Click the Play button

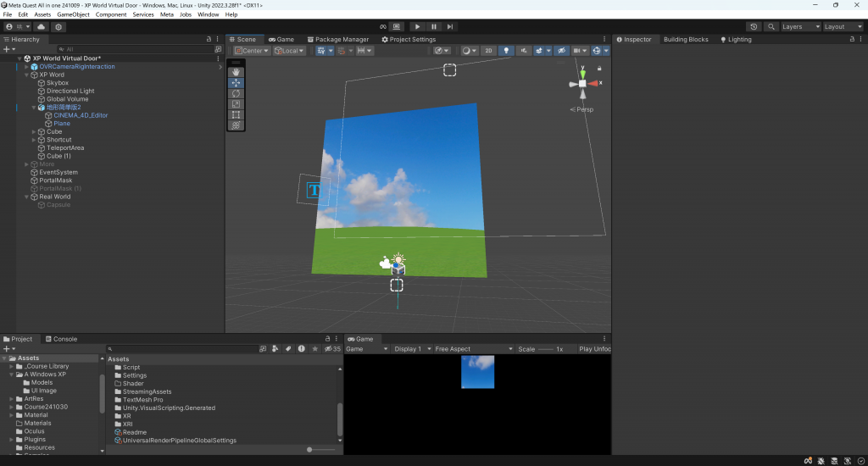(x=417, y=26)
